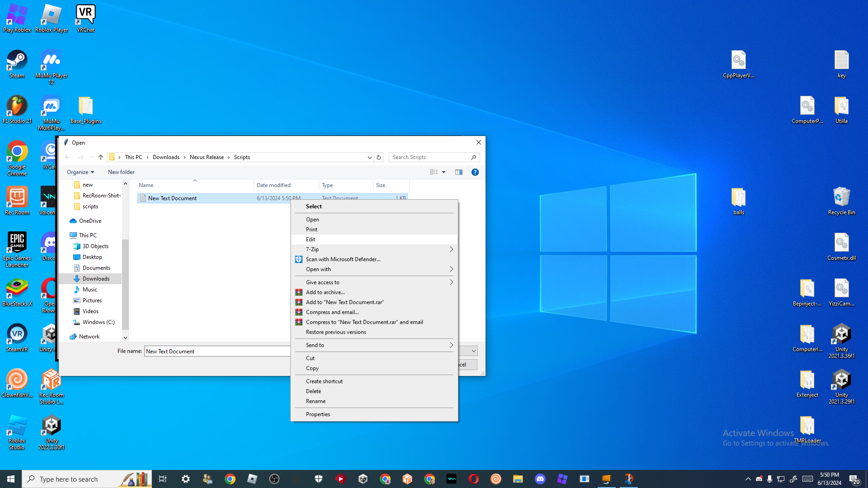
Task: Toggle the preview pane icon
Action: click(459, 172)
